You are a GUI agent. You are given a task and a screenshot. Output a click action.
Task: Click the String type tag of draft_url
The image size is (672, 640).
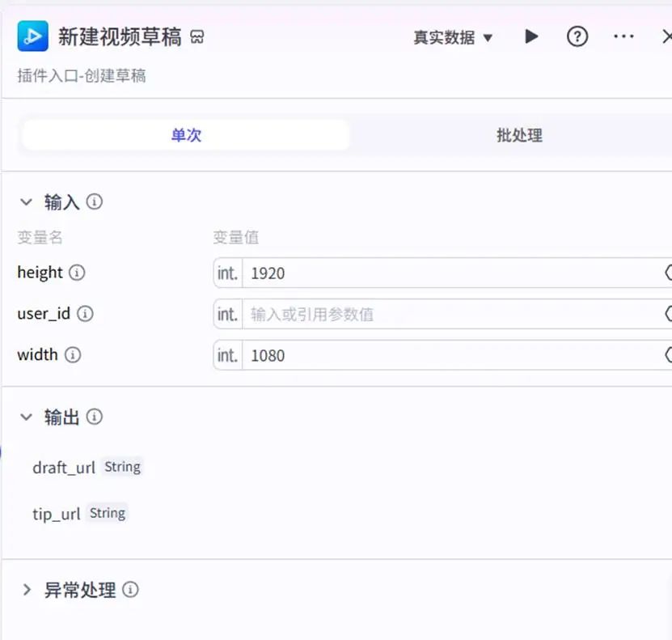[123, 467]
